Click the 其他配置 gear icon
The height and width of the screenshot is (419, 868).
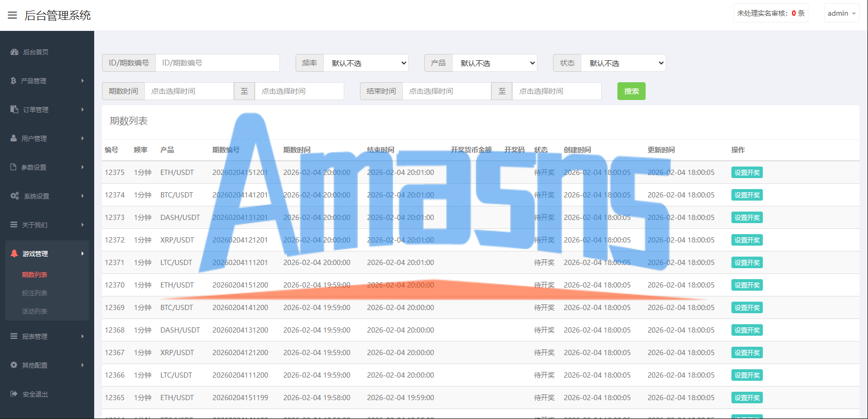coord(14,365)
